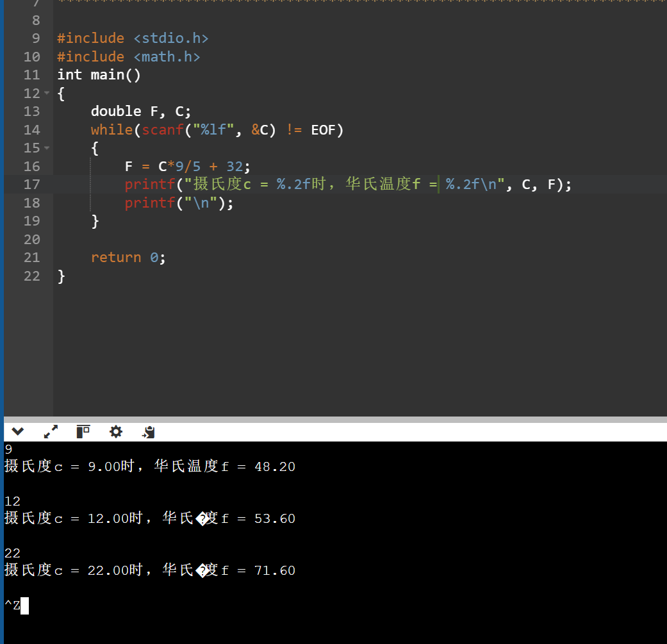Click the printf("\n") statement on line 18
Image resolution: width=667 pixels, height=644 pixels.
(179, 203)
